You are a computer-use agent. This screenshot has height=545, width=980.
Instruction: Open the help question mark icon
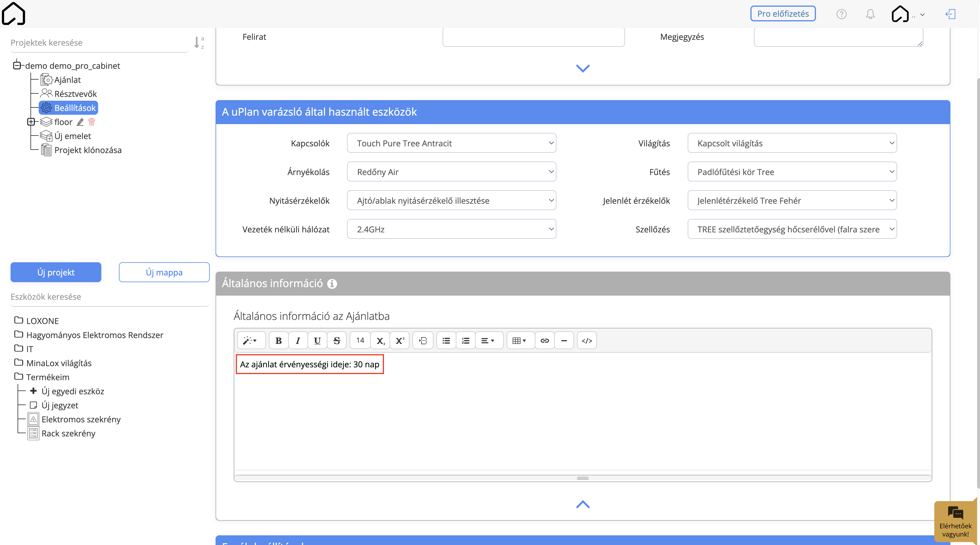tap(841, 14)
